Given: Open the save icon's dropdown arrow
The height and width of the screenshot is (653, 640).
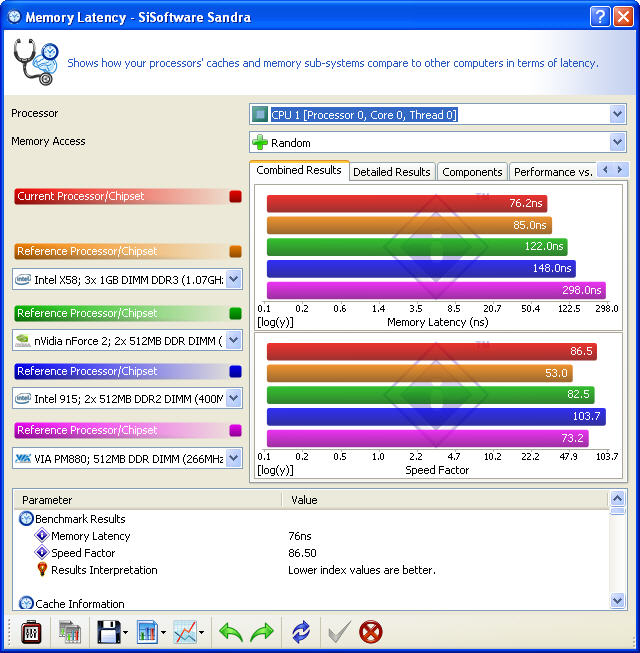Looking at the screenshot, I should coord(125,633).
